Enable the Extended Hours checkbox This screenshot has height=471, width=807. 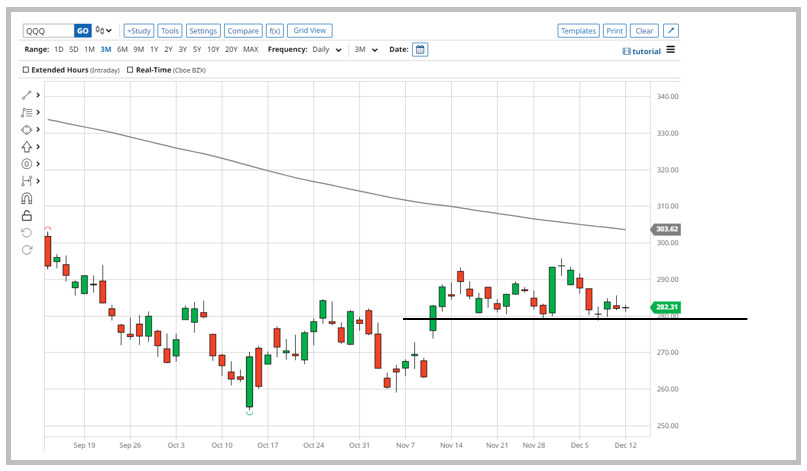pyautogui.click(x=26, y=70)
